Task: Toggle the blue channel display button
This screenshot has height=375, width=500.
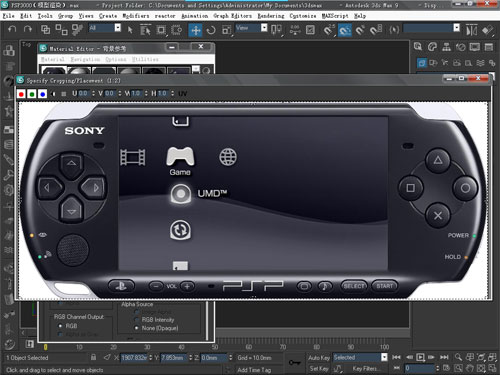Action: [x=42, y=94]
